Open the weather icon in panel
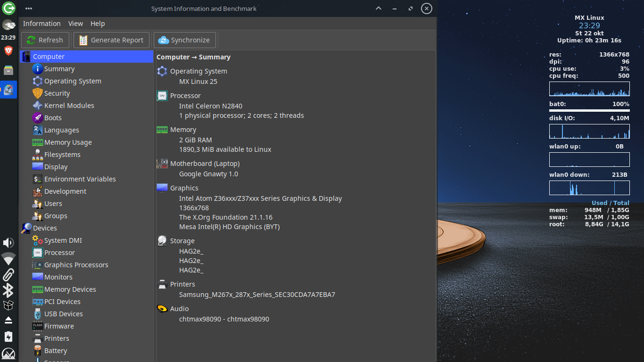644x362 pixels. pyautogui.click(x=8, y=25)
